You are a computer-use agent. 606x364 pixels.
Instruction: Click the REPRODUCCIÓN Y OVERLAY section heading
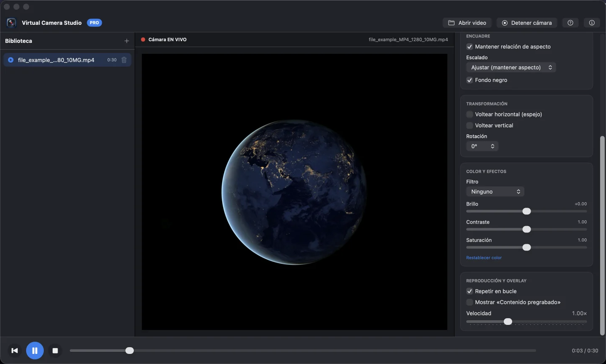tap(496, 281)
